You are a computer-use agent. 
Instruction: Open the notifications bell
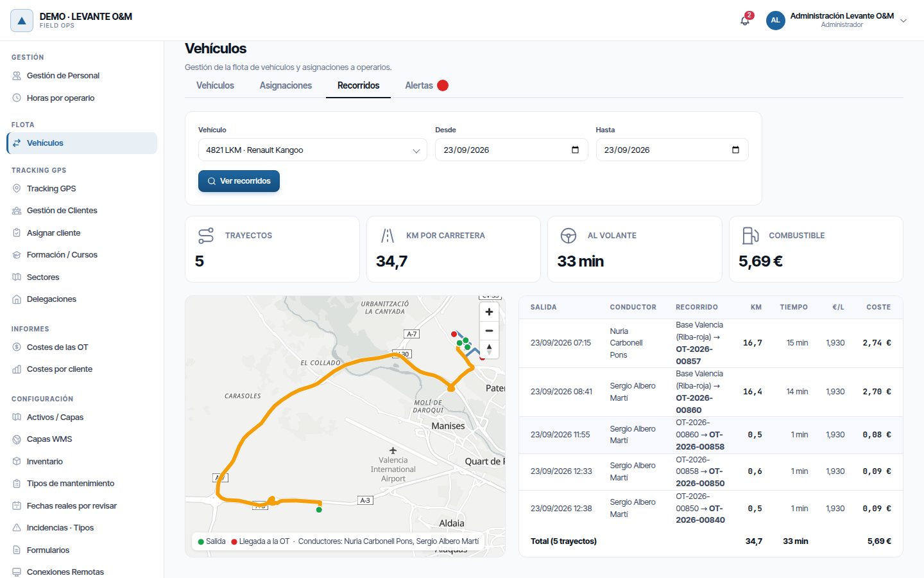click(744, 21)
